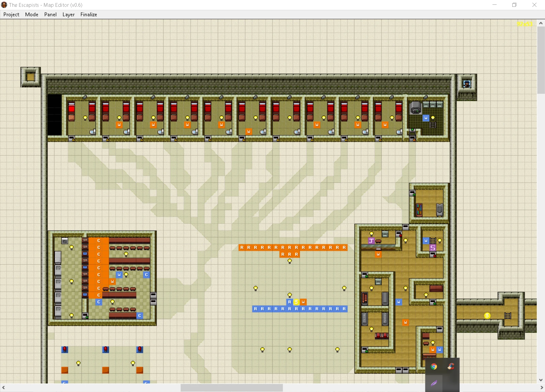Open Google Chrome from tray popup
Viewport: 545px width, 392px height.
coord(434,366)
